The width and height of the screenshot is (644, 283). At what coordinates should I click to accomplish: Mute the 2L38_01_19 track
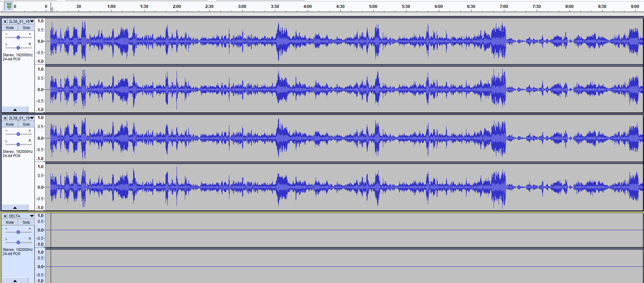pos(10,124)
